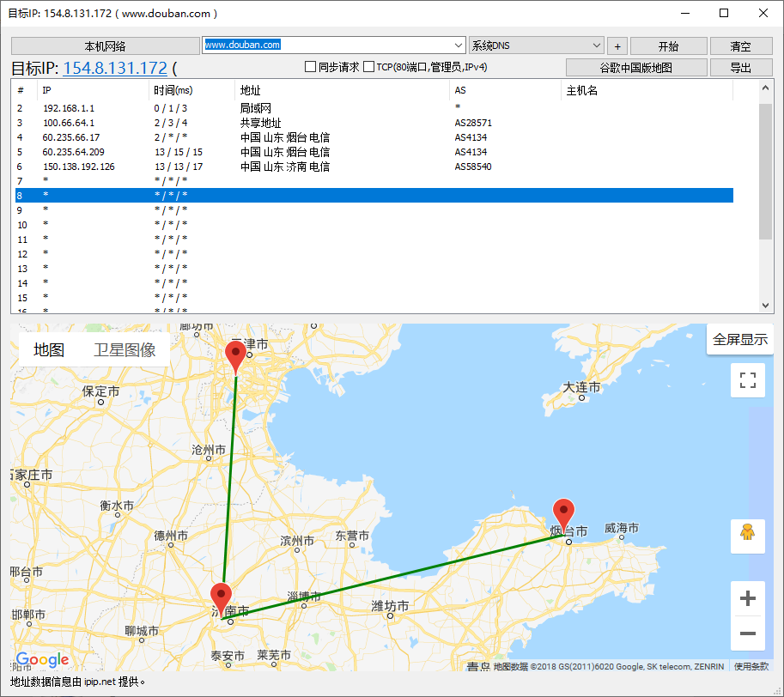Click the Google logo on map

[x=42, y=659]
